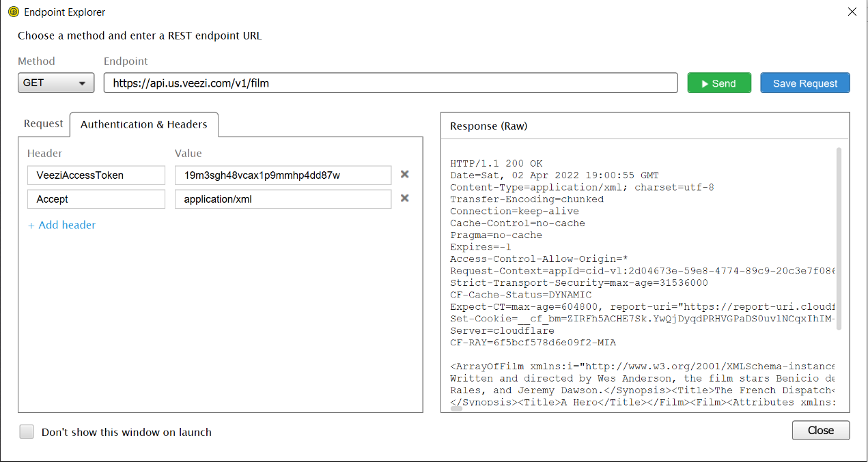Close the Endpoint Explorer window via X
This screenshot has width=868, height=462.
[x=852, y=12]
